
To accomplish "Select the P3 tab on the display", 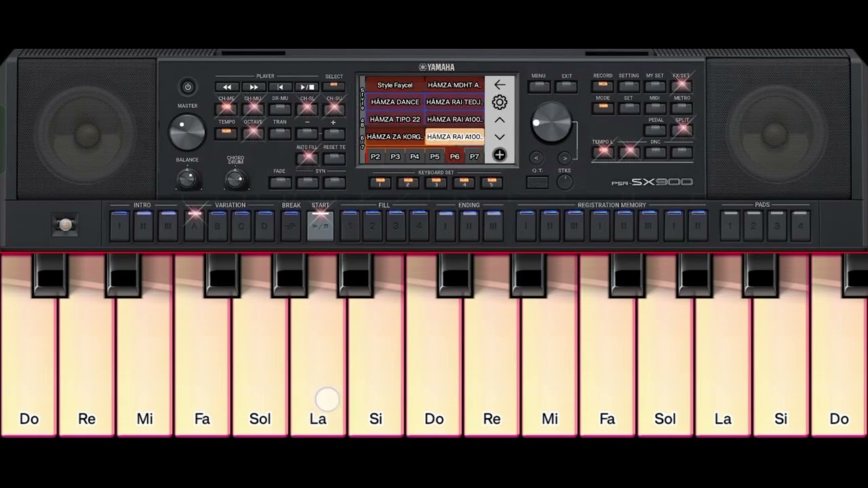I will coord(395,157).
